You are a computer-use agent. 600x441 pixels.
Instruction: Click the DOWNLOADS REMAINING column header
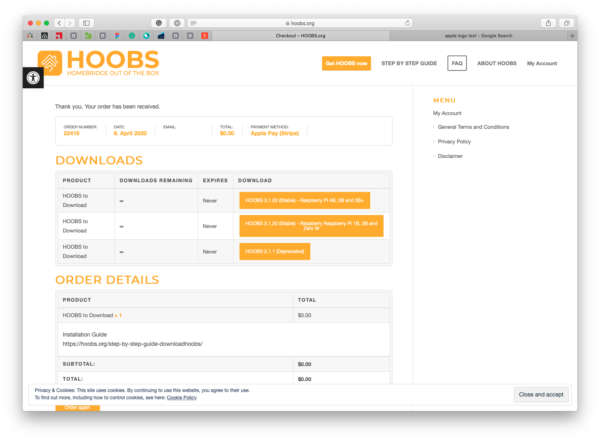[x=156, y=180]
